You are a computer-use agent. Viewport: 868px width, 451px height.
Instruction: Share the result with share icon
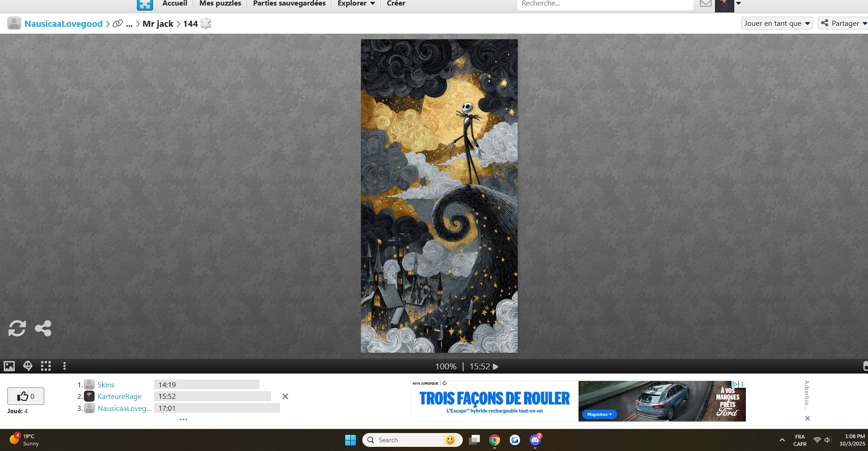click(x=43, y=328)
